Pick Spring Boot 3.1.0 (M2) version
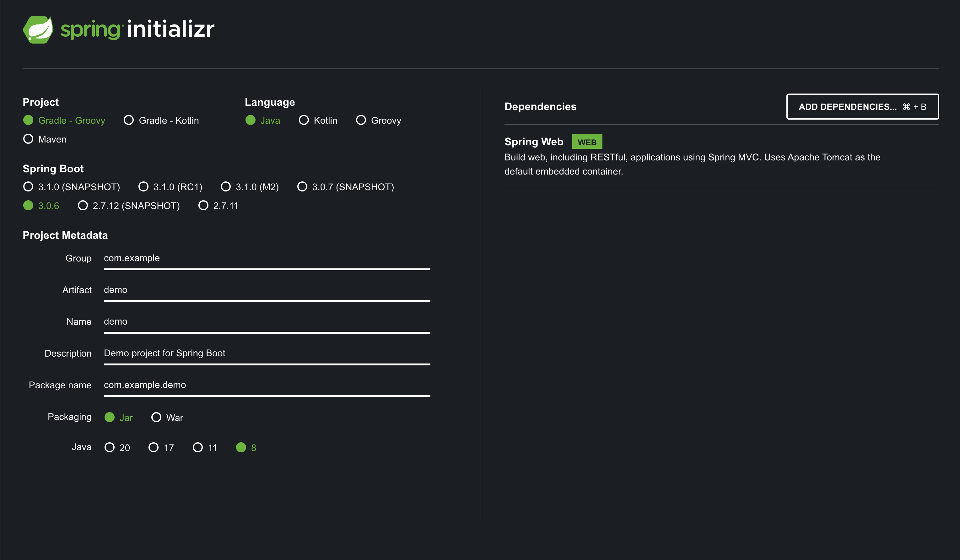Screen dimensions: 960x560 [x=225, y=187]
